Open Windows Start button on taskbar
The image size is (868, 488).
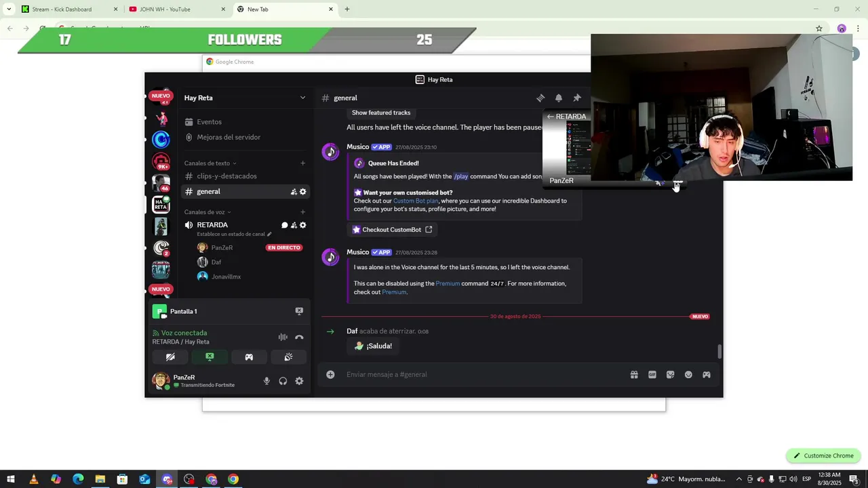pos(11,479)
